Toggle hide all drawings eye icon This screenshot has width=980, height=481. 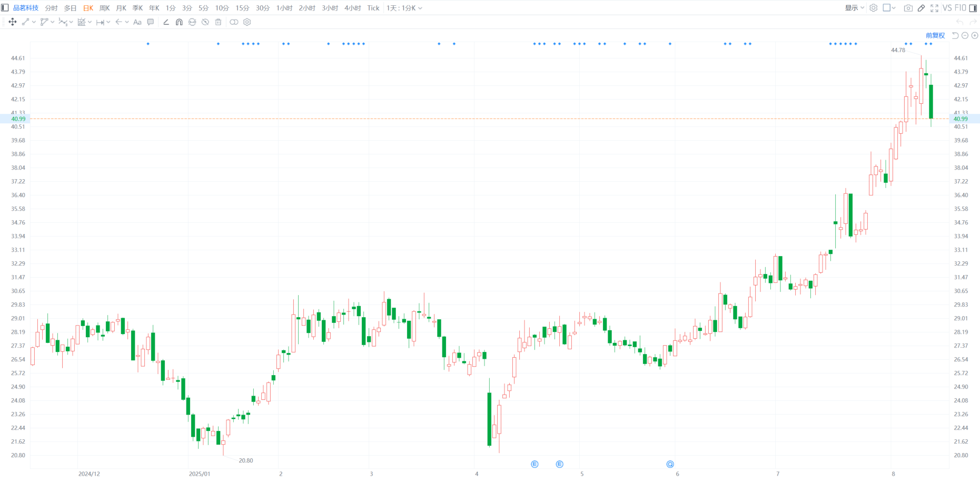205,22
